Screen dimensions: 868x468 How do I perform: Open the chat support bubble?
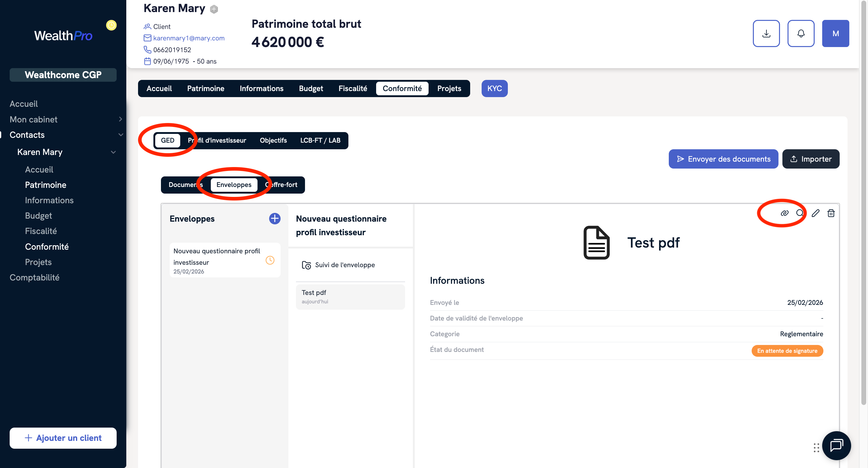coord(836,445)
